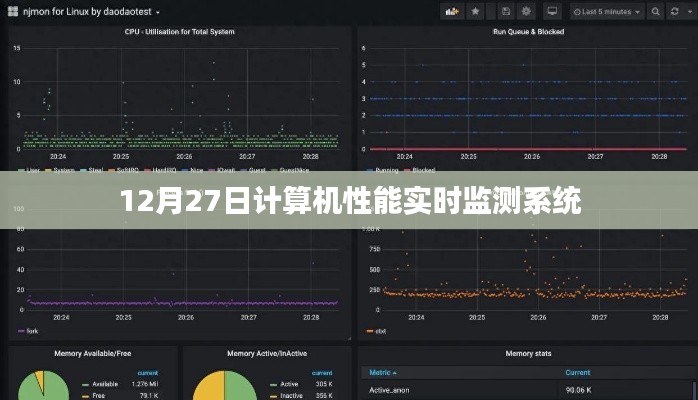Save dashboard using the disk icon
Viewport: 698px width, 400px height.
(507, 12)
